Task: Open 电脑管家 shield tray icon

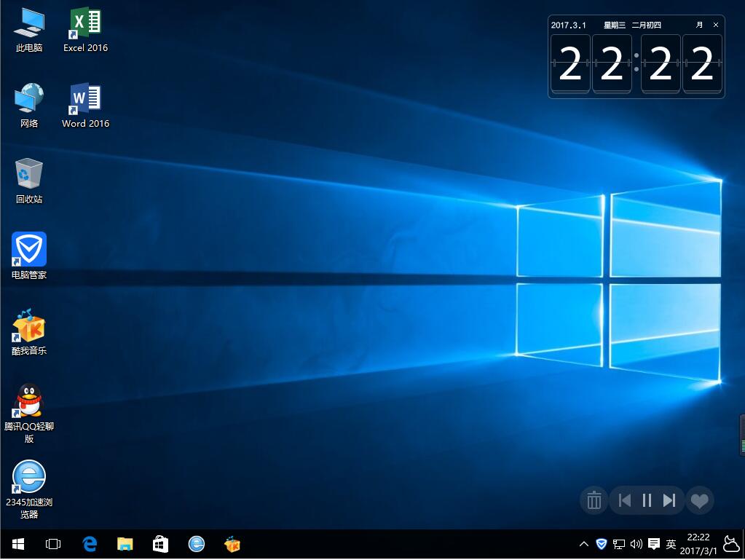Action: click(602, 544)
